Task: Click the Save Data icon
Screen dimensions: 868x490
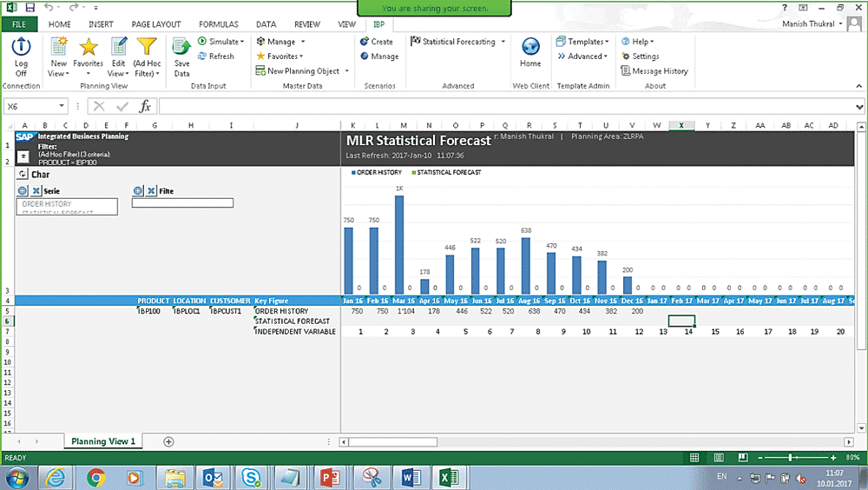Action: (x=181, y=48)
